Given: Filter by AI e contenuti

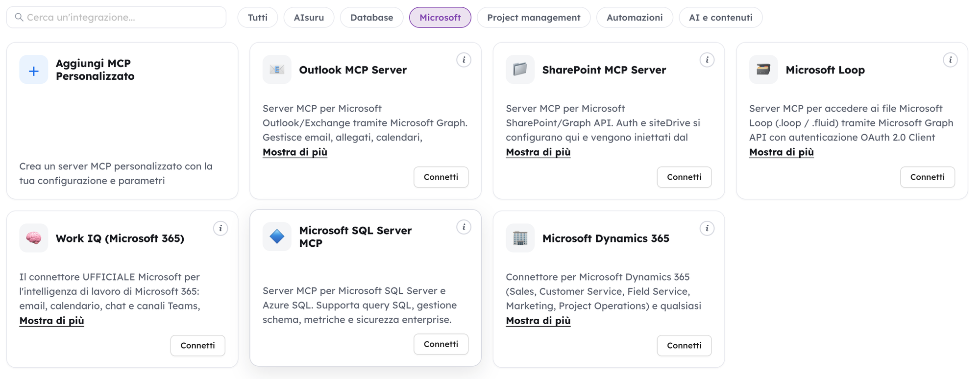Looking at the screenshot, I should [720, 18].
